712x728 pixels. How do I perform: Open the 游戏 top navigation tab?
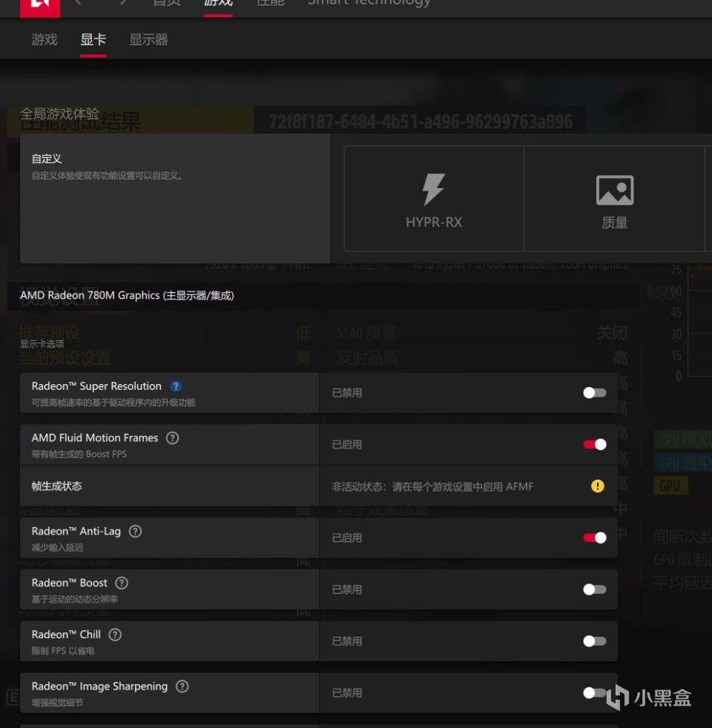pyautogui.click(x=218, y=4)
